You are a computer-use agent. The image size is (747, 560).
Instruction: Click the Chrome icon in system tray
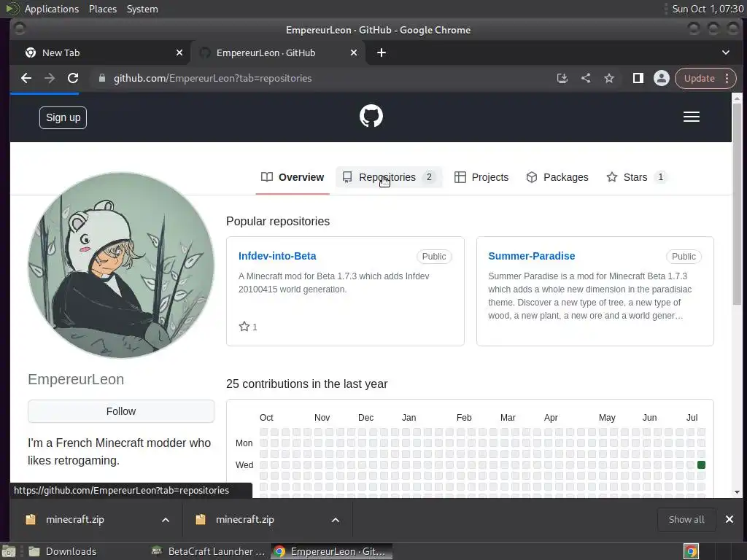[x=691, y=551]
